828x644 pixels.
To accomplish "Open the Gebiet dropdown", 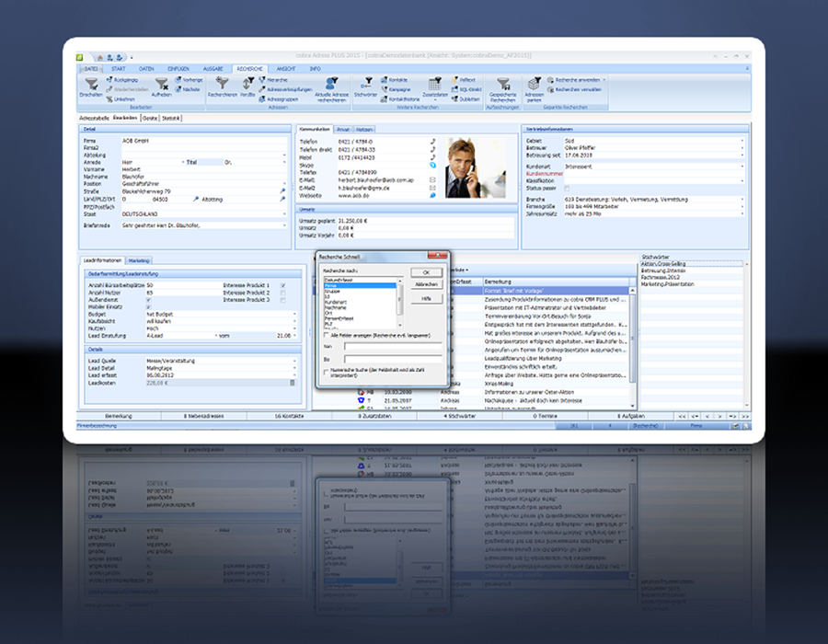I will 742,141.
